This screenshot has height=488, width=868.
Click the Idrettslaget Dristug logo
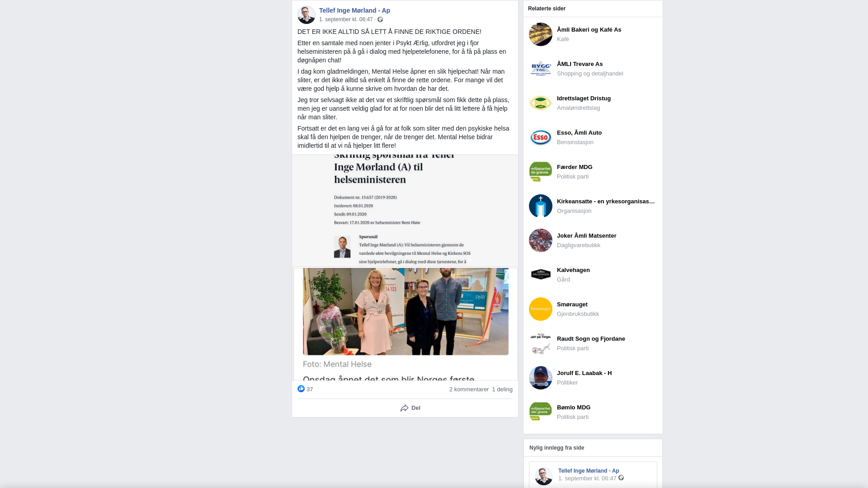(x=541, y=103)
